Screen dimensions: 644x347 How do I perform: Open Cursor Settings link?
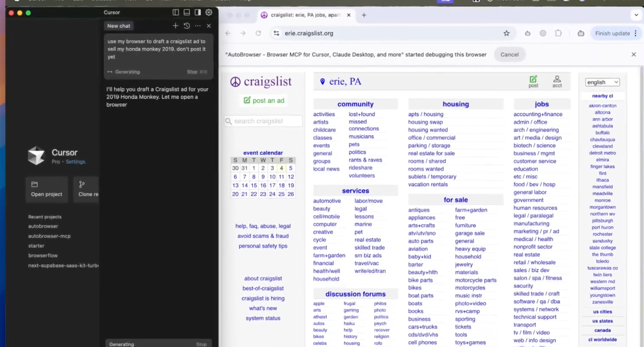click(75, 162)
